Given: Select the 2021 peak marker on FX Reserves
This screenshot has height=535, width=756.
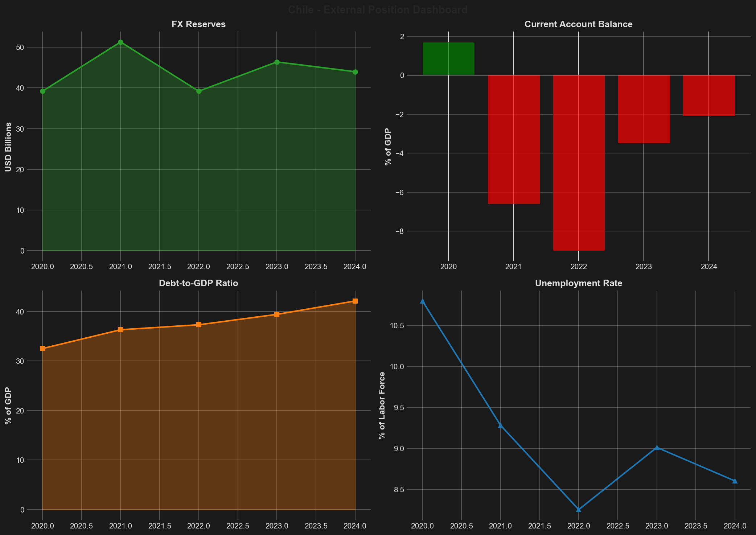Looking at the screenshot, I should click(x=121, y=42).
